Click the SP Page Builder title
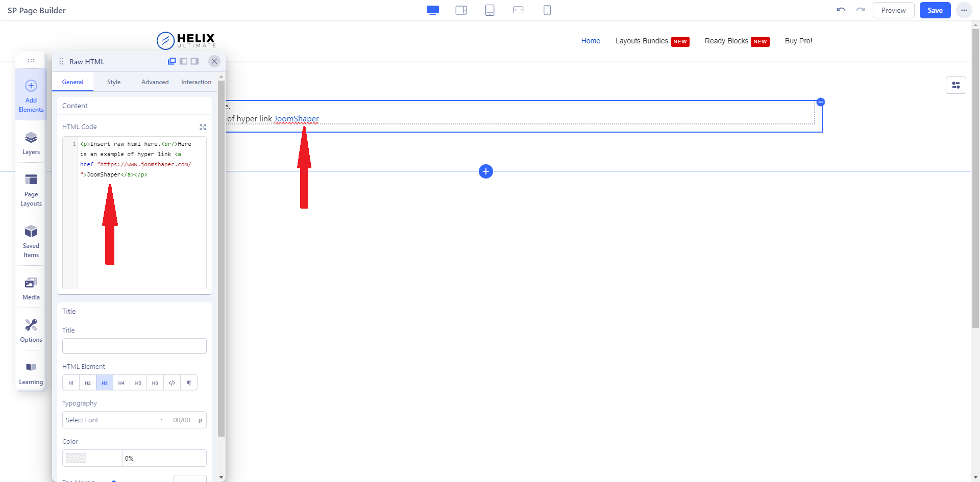The image size is (980, 482). [37, 10]
